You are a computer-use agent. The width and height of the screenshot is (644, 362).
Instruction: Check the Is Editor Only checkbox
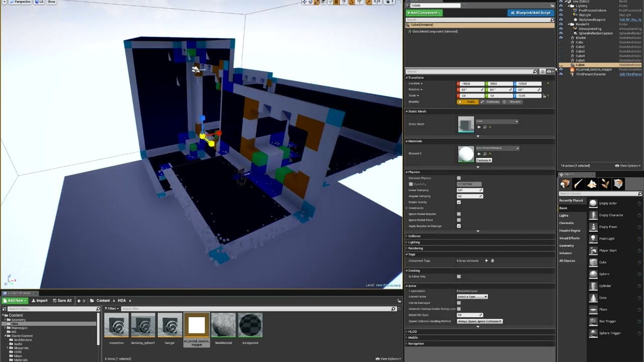click(459, 277)
